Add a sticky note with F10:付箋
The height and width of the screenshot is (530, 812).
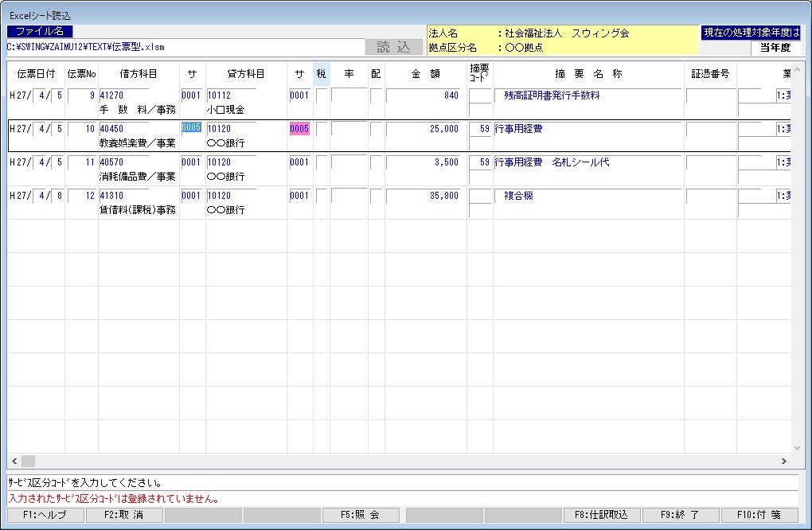point(760,515)
